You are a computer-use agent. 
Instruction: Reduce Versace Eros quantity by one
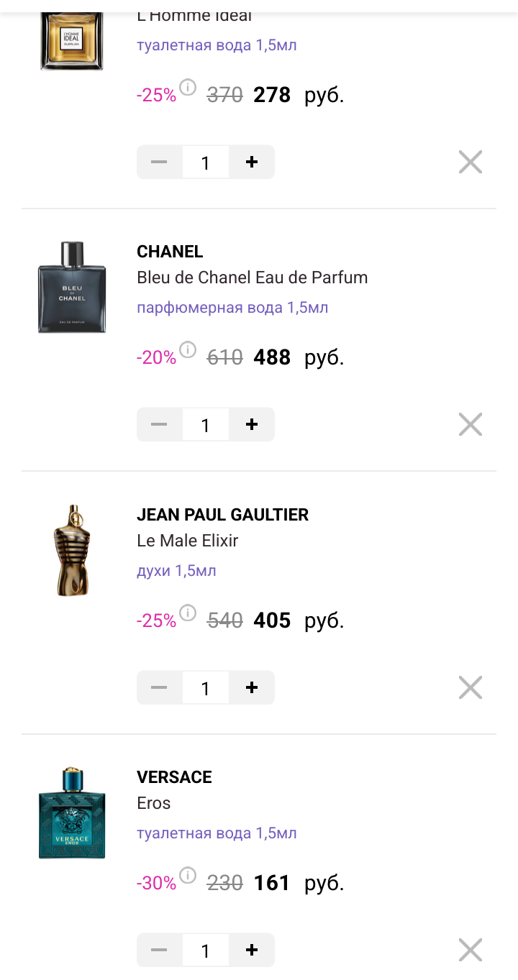(x=159, y=951)
